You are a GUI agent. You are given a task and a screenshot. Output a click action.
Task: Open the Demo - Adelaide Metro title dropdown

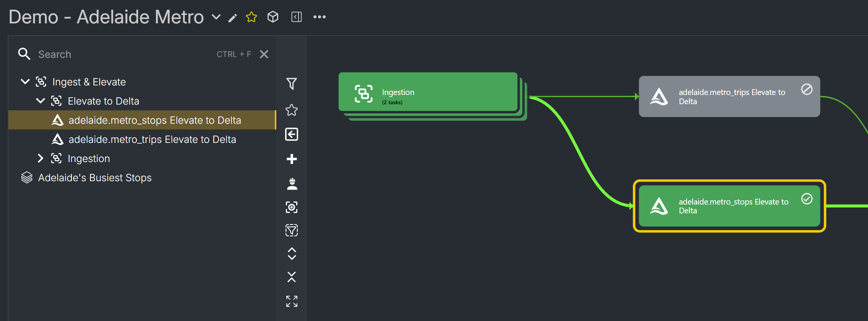pyautogui.click(x=216, y=17)
